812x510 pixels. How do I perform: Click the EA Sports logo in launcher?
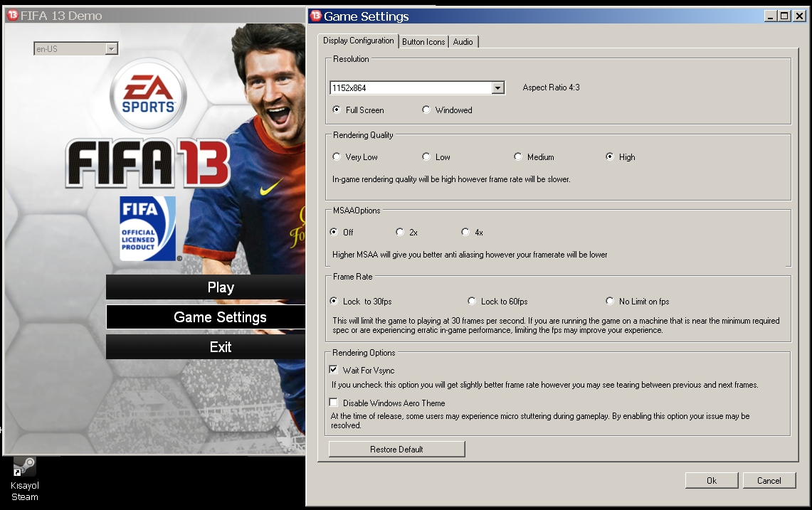148,95
